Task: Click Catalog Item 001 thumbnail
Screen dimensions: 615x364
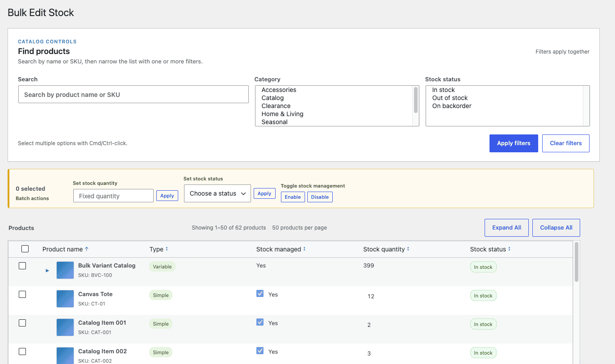Action: [65, 327]
